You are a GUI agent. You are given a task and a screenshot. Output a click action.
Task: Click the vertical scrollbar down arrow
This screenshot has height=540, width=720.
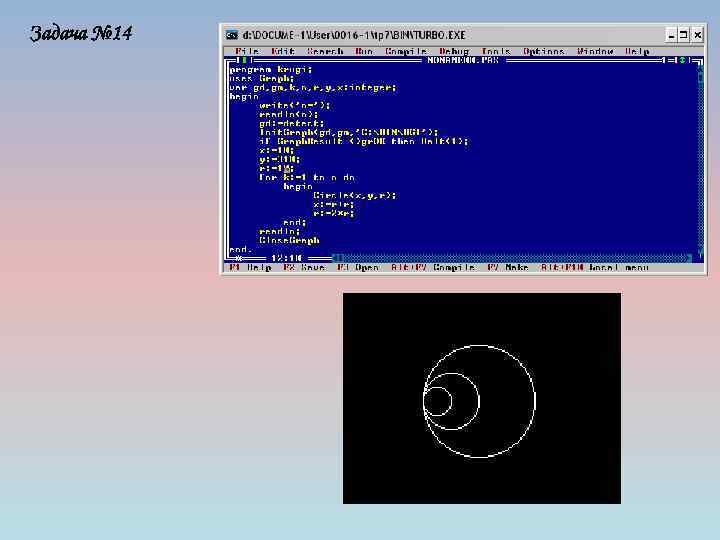coord(700,251)
